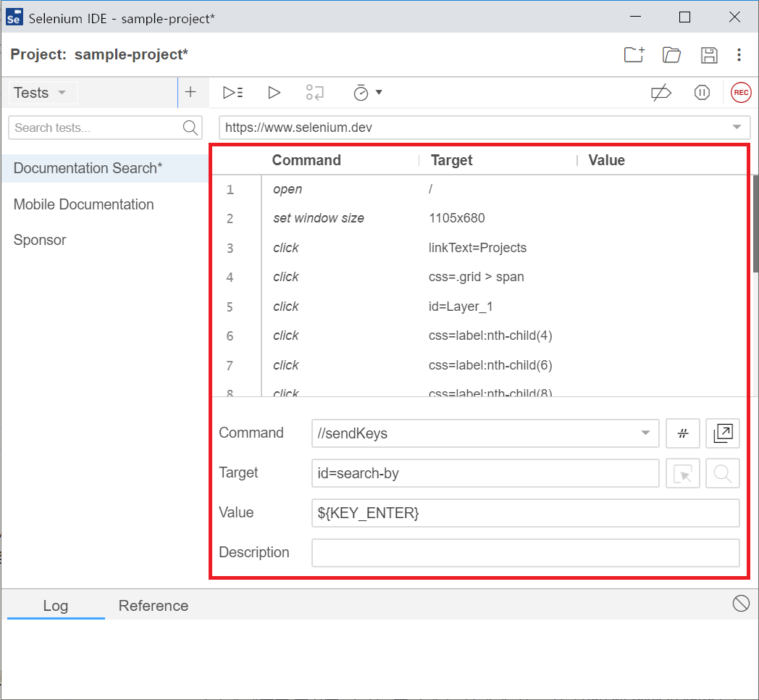Screen dimensions: 759x700
Task: Toggle the disable breakpoints icon
Action: tap(661, 93)
